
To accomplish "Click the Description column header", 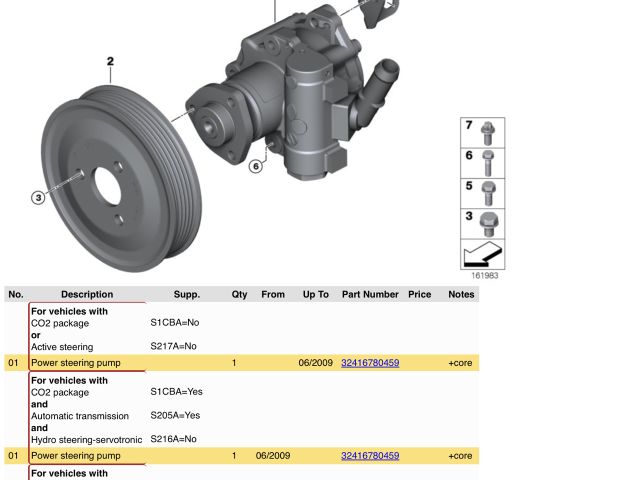I will [x=87, y=295].
